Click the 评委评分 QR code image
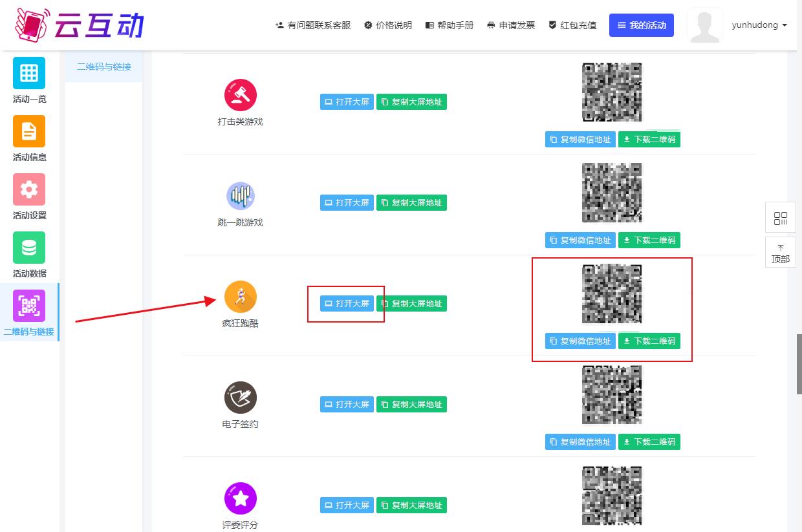802x532 pixels. click(612, 496)
